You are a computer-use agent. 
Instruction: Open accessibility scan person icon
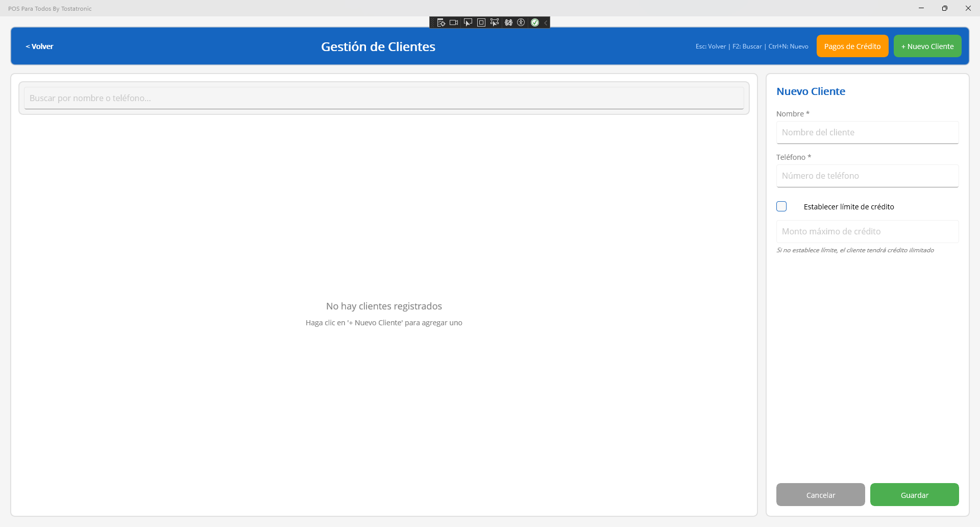[521, 22]
